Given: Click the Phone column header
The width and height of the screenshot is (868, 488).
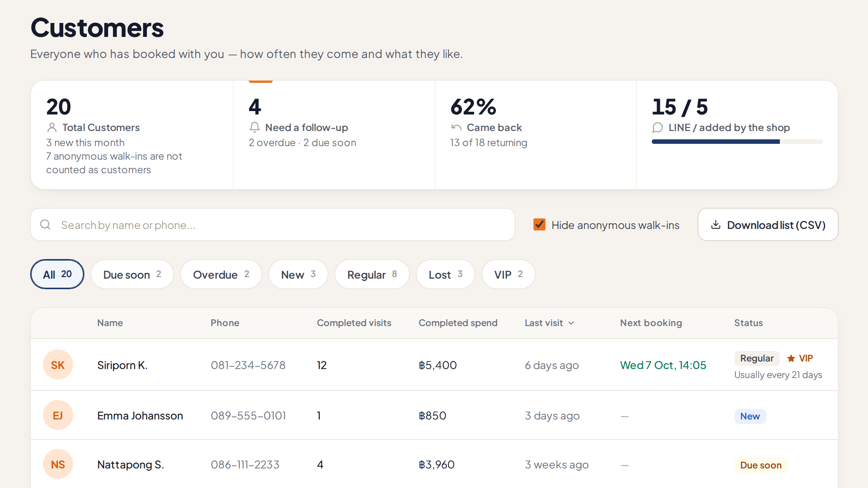Looking at the screenshot, I should (225, 323).
